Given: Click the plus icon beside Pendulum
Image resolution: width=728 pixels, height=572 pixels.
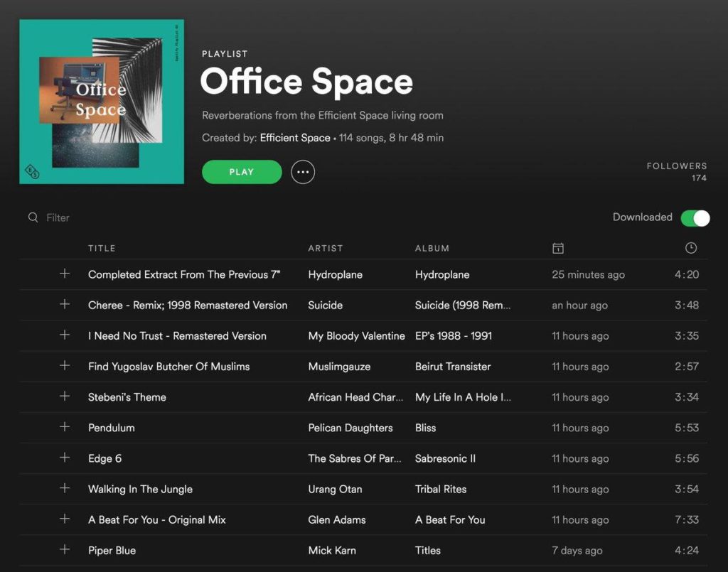Looking at the screenshot, I should [x=65, y=427].
